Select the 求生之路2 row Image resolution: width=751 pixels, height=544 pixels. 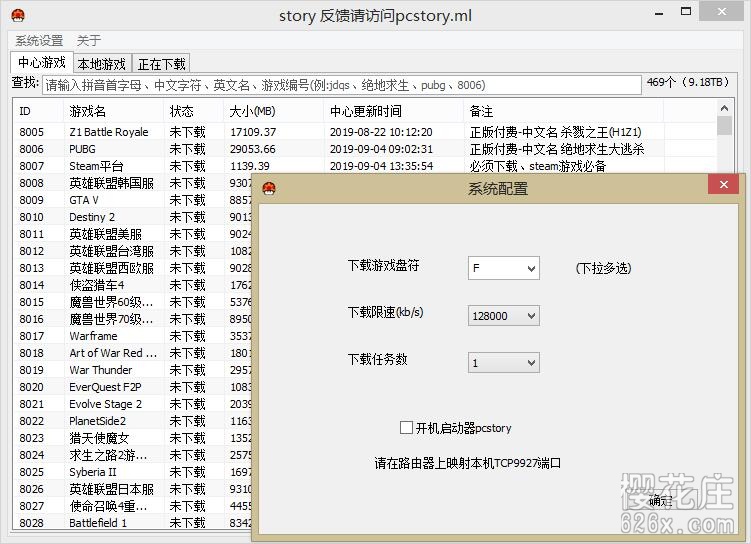tap(133, 455)
